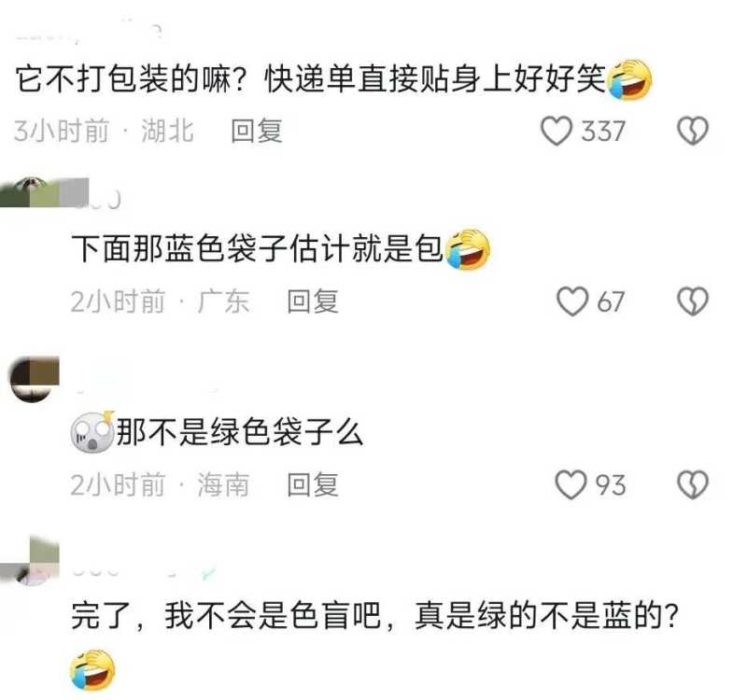Like the Guangdong comment with 67 likes

click(x=572, y=301)
